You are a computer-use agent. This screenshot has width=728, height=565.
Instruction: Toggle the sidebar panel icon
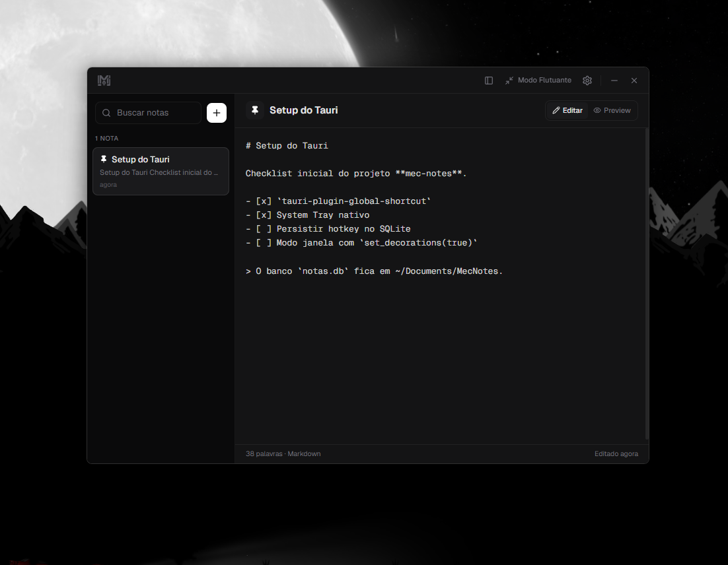click(x=488, y=81)
